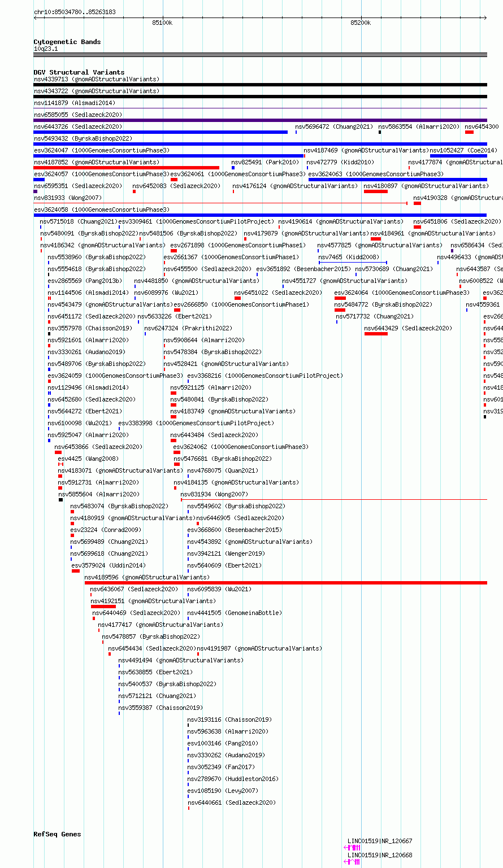Open nsv6089976 (Wu2021) variant
This screenshot has height=868, width=503.
coord(167,293)
